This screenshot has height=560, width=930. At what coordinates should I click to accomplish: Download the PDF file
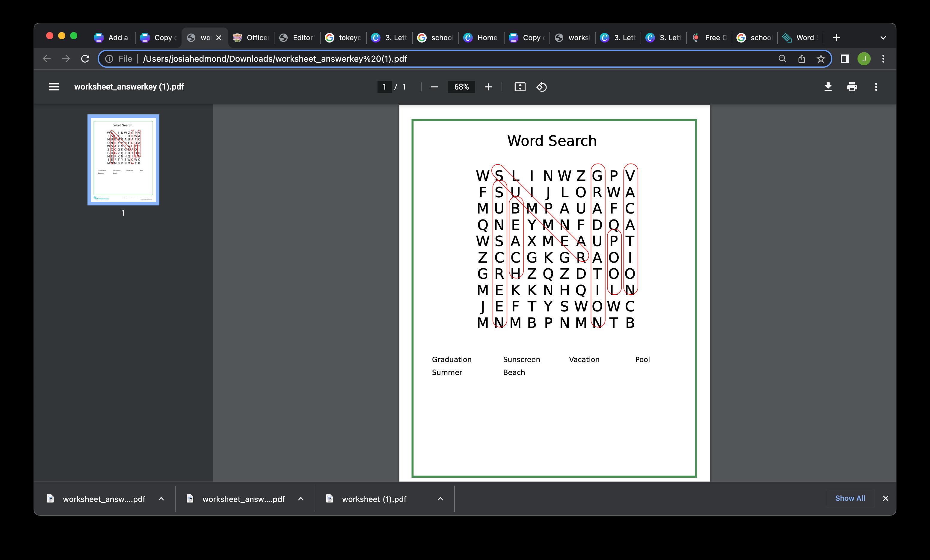click(828, 87)
